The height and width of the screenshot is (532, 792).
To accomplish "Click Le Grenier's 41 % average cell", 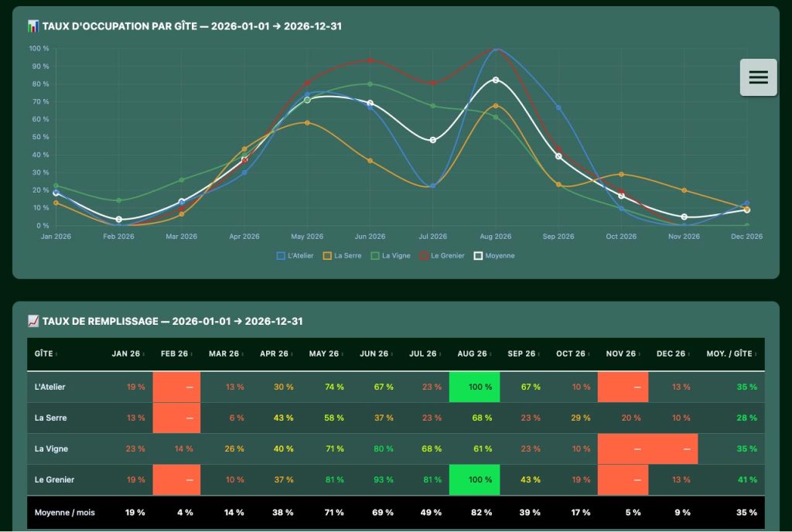I will (732, 479).
